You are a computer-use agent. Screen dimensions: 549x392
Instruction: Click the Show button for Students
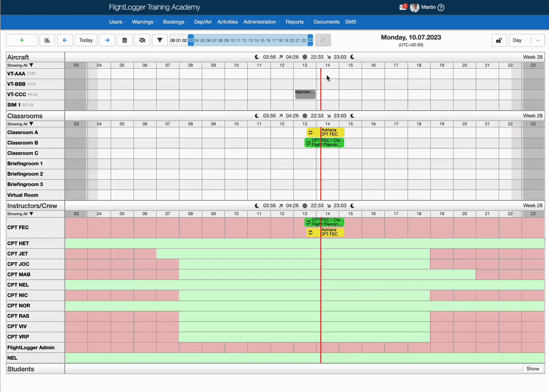click(x=532, y=369)
